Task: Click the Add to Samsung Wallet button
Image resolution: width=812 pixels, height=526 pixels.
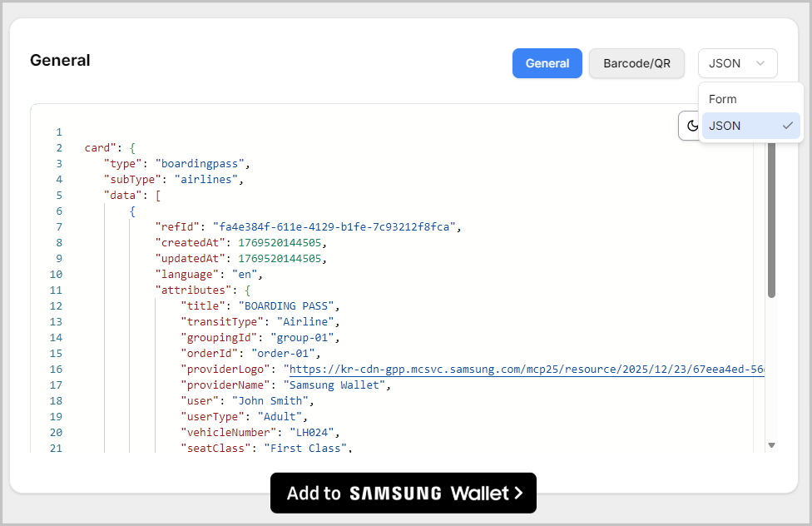Action: pos(404,493)
